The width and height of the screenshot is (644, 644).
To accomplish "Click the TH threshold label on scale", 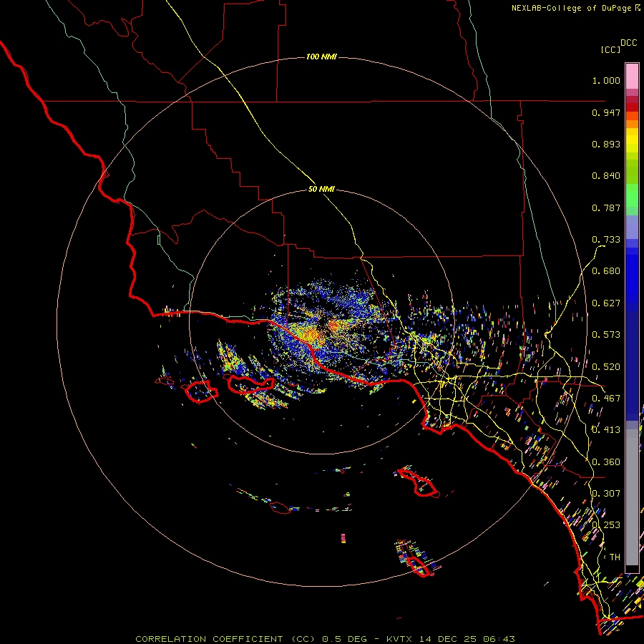I will coord(615,557).
